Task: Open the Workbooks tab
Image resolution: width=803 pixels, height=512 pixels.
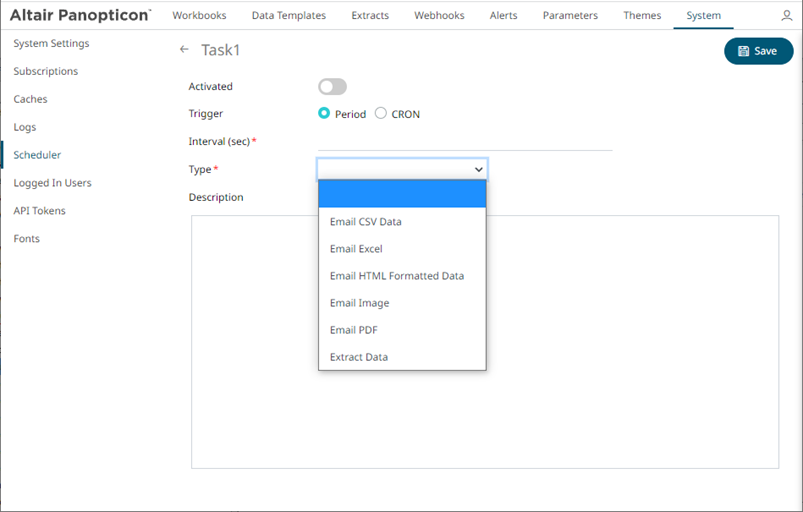Action: (199, 16)
